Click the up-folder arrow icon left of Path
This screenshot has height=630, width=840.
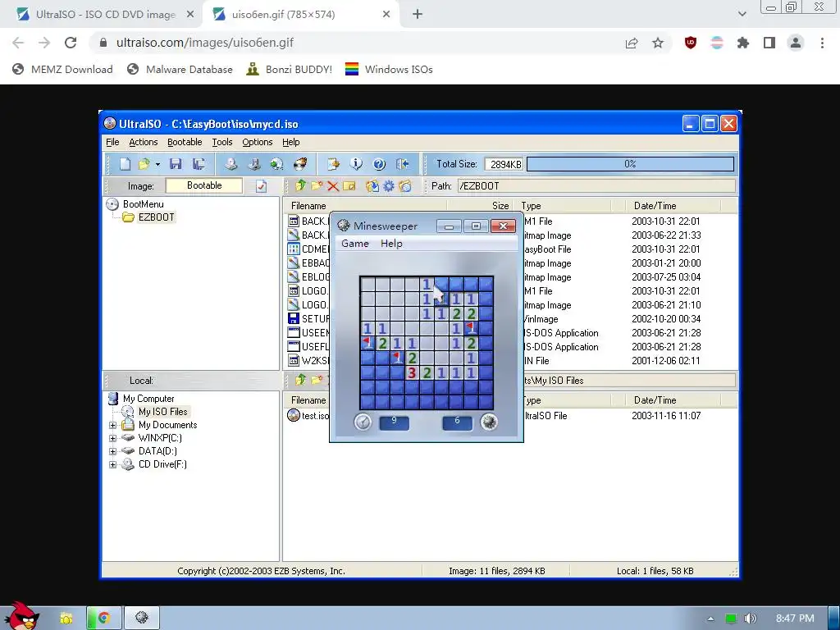(300, 186)
